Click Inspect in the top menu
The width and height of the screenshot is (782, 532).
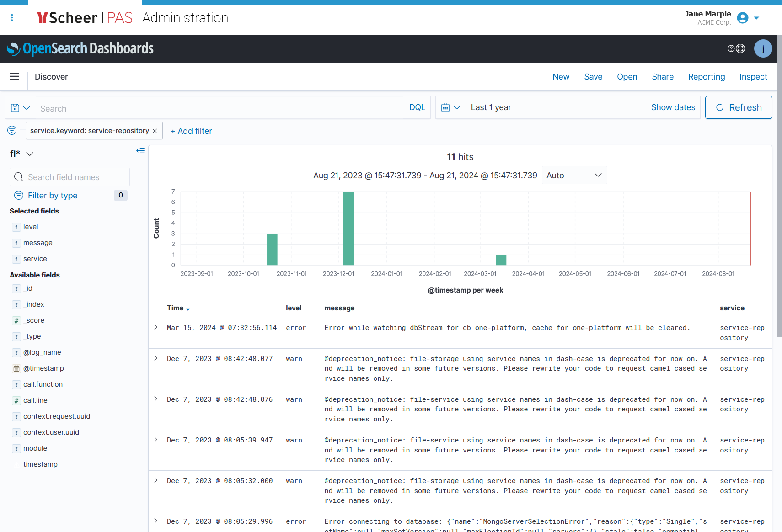click(x=753, y=76)
